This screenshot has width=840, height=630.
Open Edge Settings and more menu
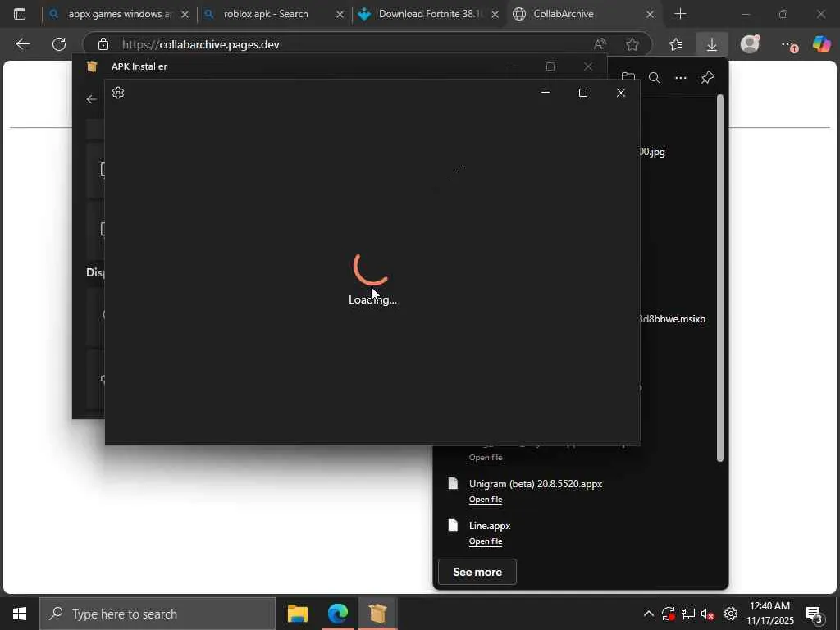[788, 45]
